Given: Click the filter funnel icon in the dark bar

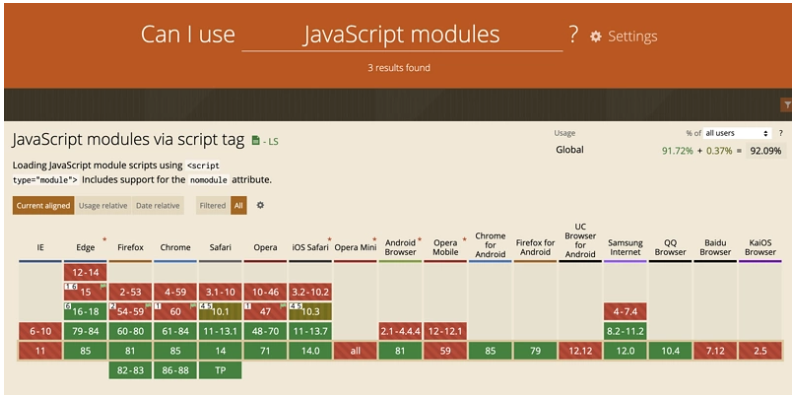Looking at the screenshot, I should pos(786,105).
